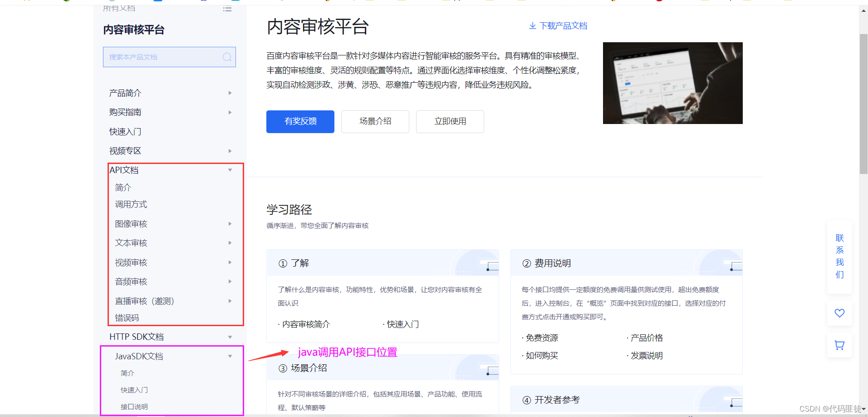Image resolution: width=868 pixels, height=417 pixels.
Task: Expand the 产品简介 menu arrow
Action: point(230,93)
